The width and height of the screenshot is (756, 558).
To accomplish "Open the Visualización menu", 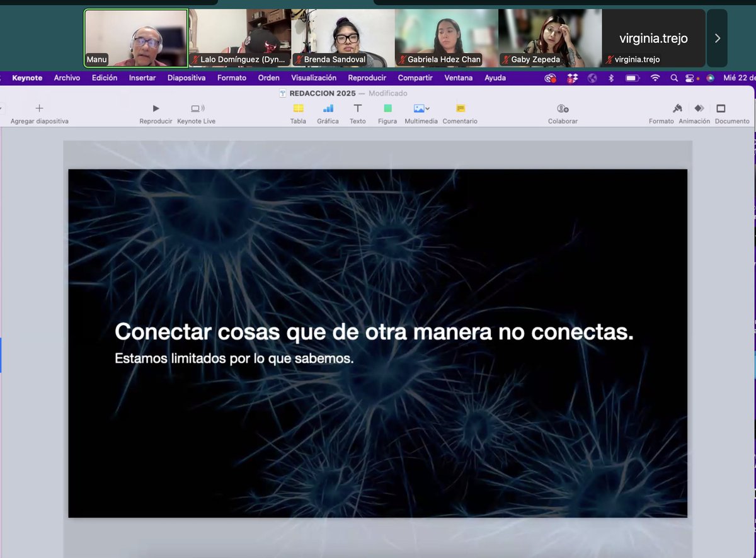I will tap(314, 78).
